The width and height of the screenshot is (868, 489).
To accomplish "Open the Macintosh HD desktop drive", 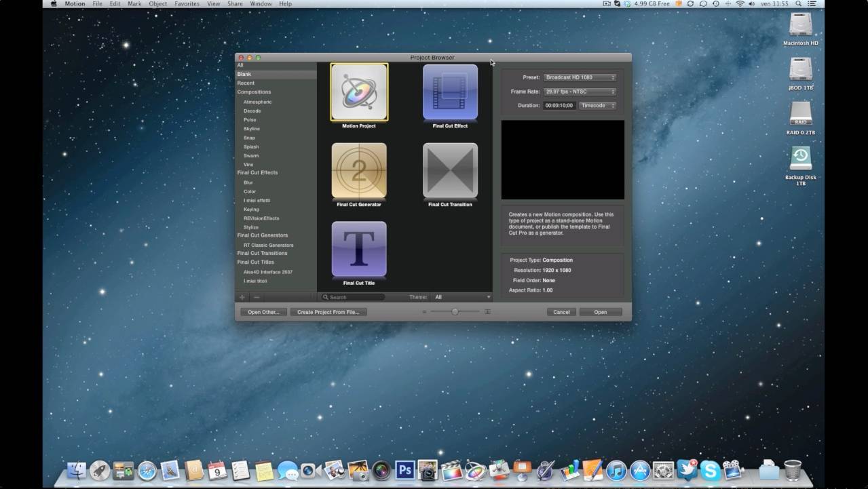I will tap(801, 26).
